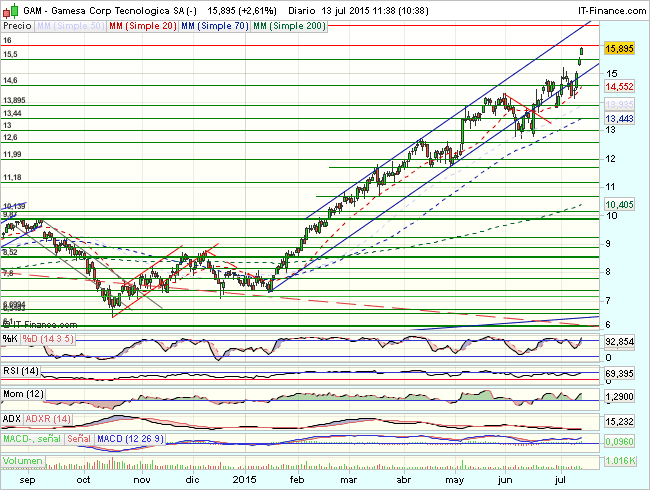Select the ADXR (14) indicator label

[48, 419]
